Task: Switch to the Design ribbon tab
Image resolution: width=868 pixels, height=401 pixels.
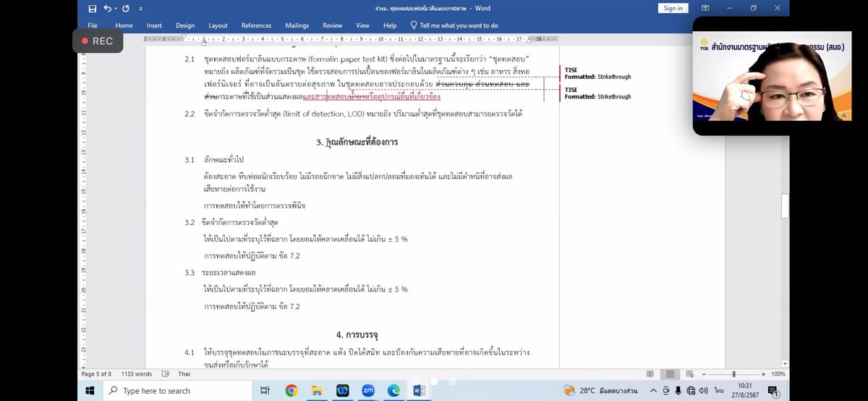Action: click(x=185, y=25)
